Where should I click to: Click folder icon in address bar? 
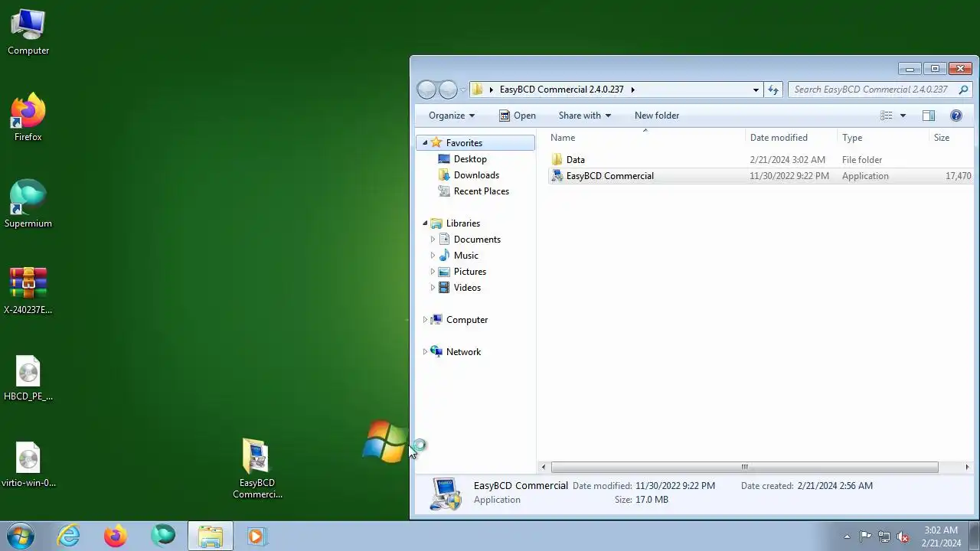(x=478, y=90)
